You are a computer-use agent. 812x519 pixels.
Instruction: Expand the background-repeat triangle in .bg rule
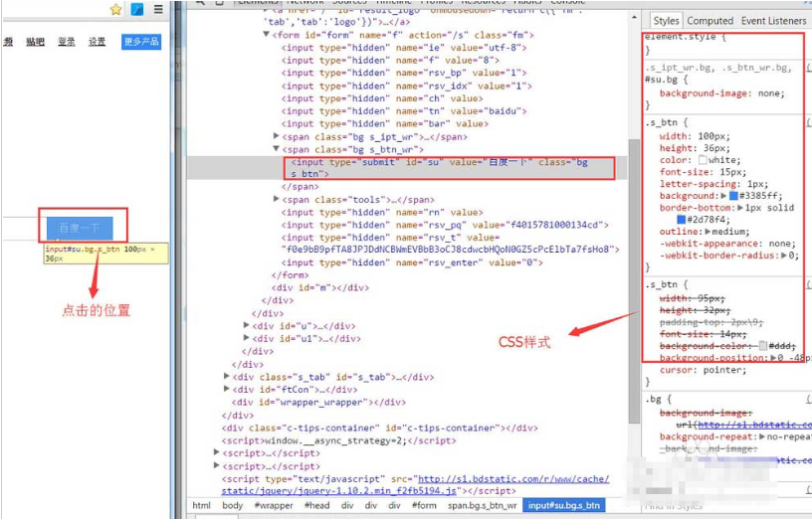click(762, 436)
